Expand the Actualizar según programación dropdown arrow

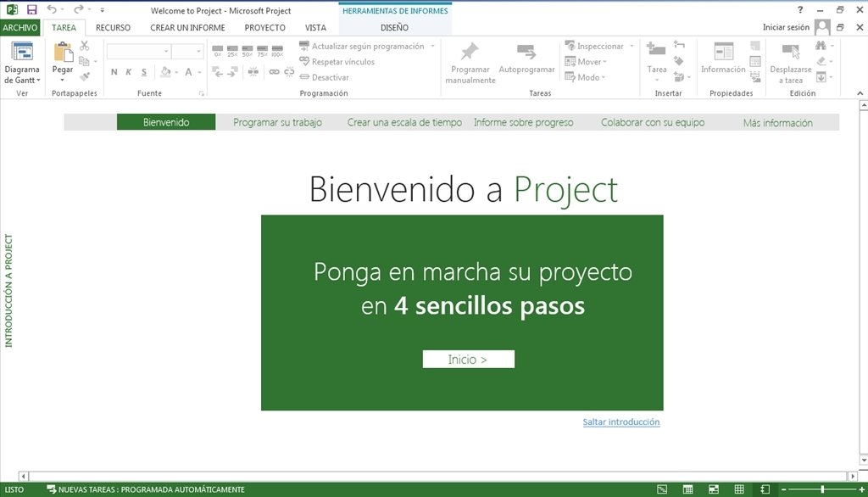click(431, 46)
